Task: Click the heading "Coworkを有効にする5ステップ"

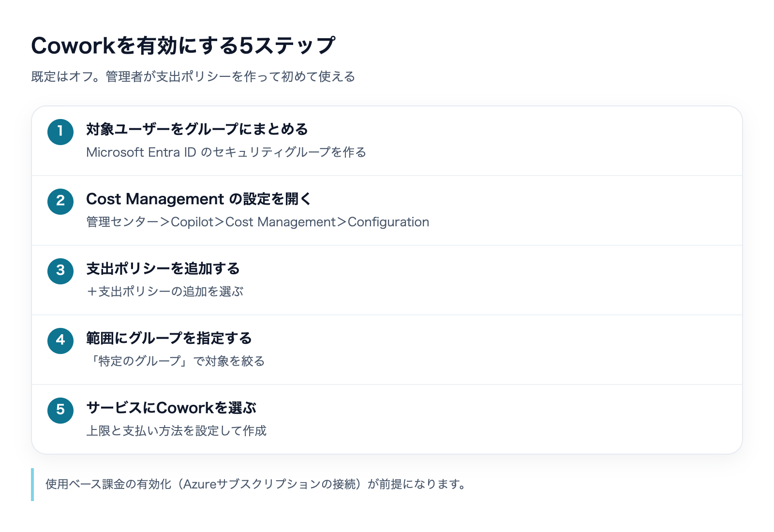Action: (x=183, y=46)
